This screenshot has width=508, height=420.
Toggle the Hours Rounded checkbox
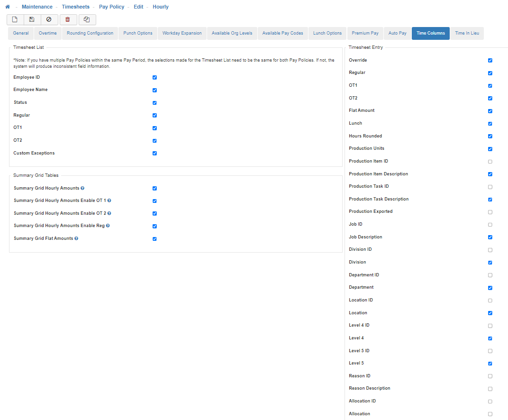pyautogui.click(x=490, y=136)
